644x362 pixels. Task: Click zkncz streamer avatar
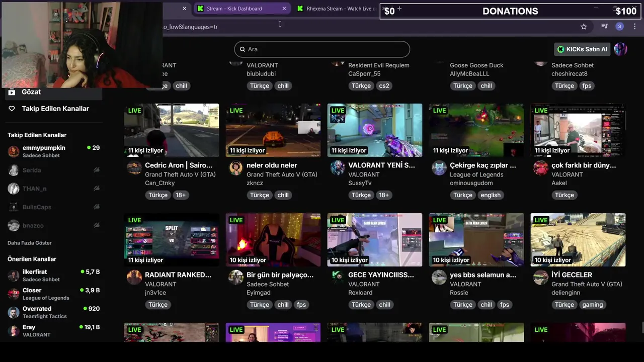point(235,168)
